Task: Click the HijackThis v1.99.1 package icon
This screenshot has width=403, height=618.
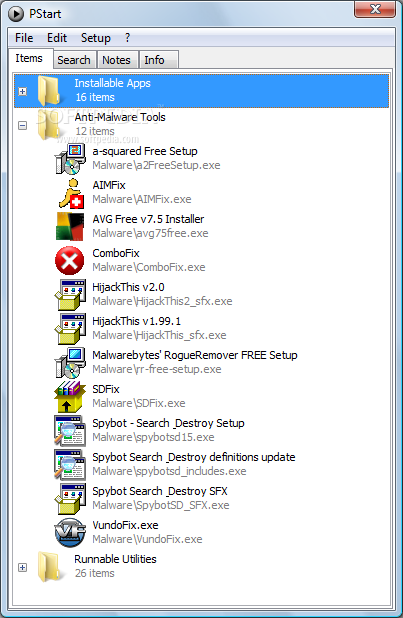Action: (x=70, y=328)
